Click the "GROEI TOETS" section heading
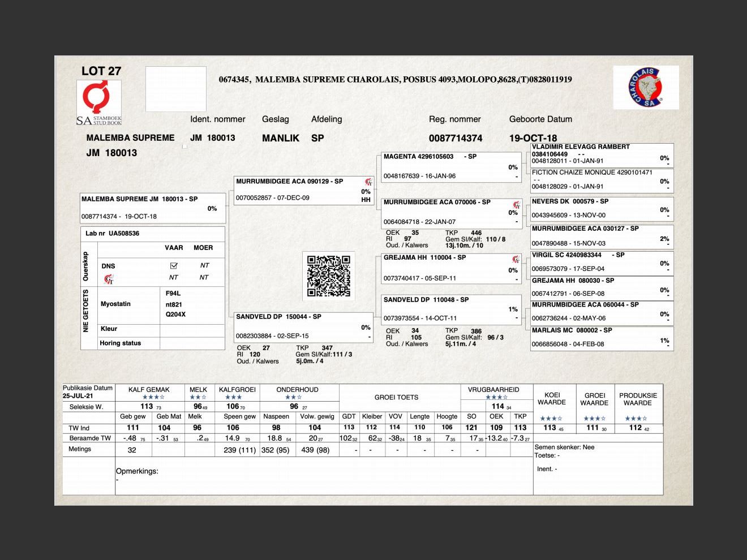Image resolution: width=747 pixels, height=560 pixels. 396,398
